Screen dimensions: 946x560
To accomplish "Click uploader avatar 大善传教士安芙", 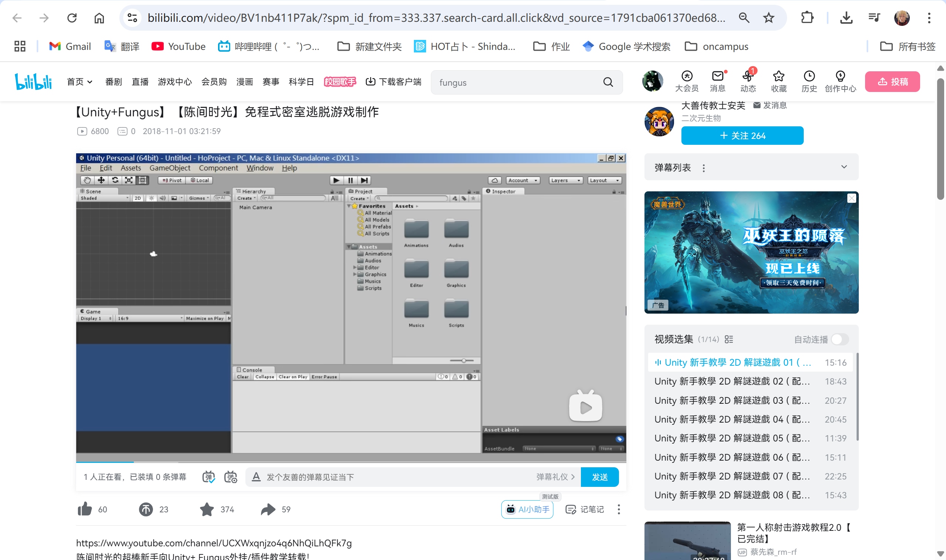I will pyautogui.click(x=659, y=122).
